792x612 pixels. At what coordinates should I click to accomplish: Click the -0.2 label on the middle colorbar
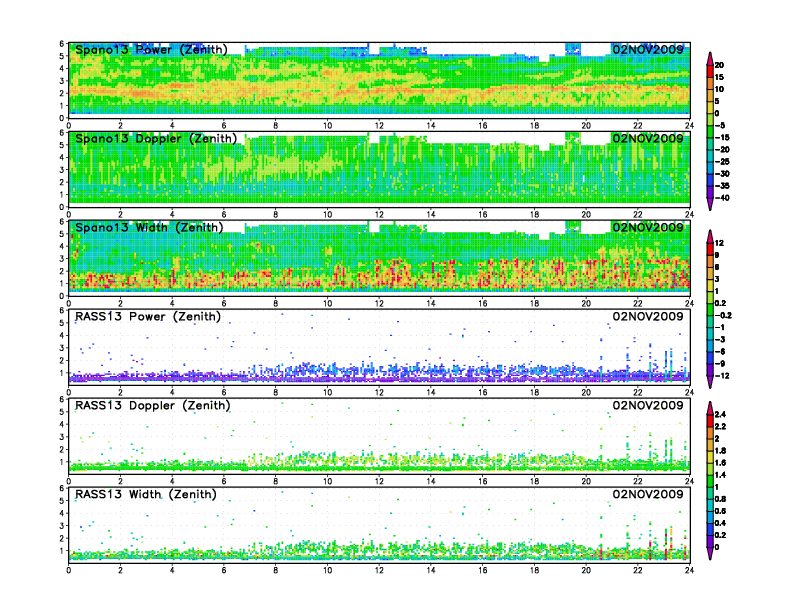723,315
